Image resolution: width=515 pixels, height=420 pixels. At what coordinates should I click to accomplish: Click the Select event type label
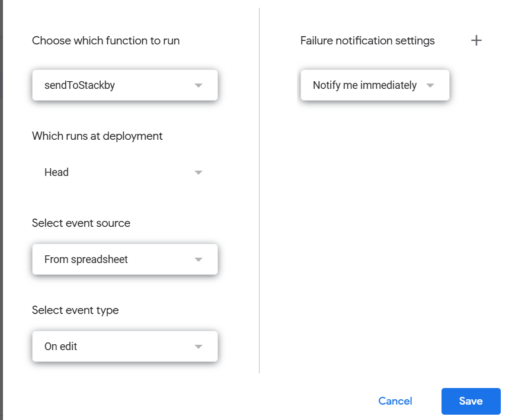(75, 310)
